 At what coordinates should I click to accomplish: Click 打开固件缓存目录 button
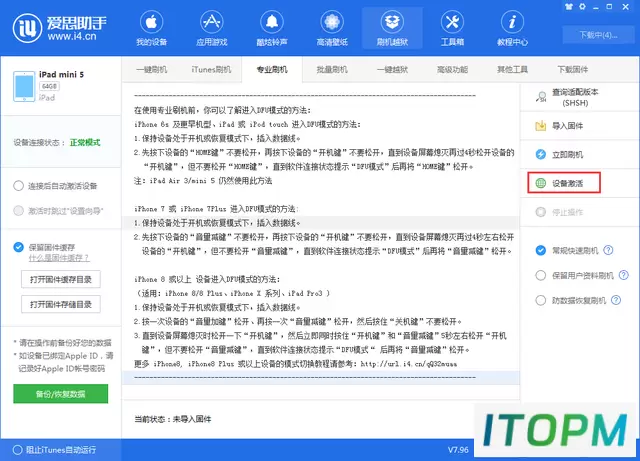click(x=61, y=279)
